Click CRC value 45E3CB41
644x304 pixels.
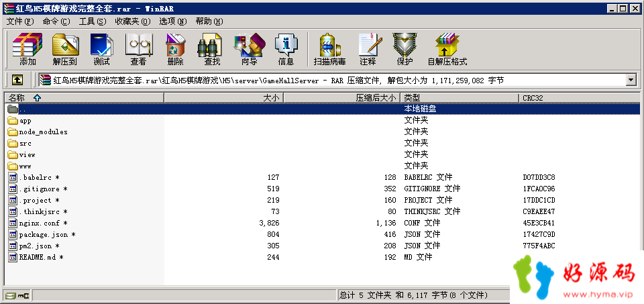tap(539, 223)
